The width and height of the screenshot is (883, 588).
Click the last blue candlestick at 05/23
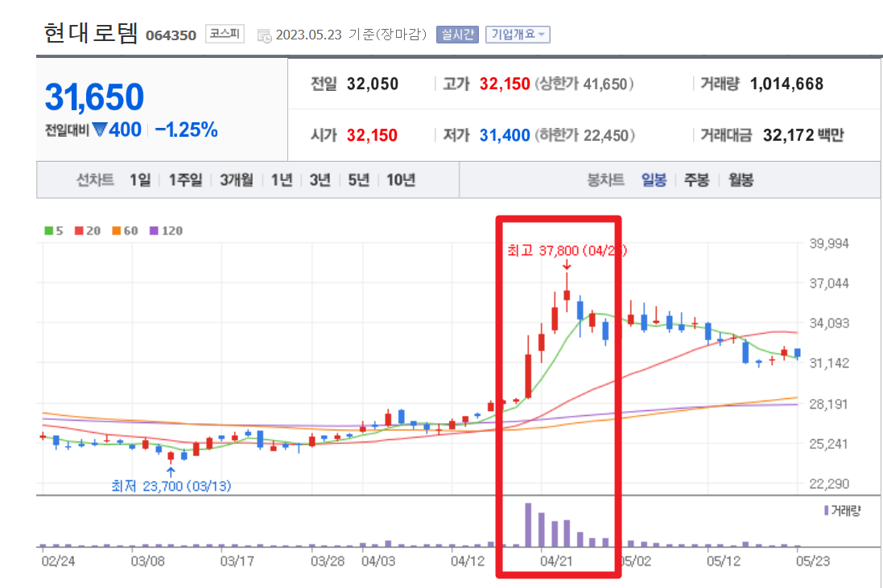click(x=798, y=353)
